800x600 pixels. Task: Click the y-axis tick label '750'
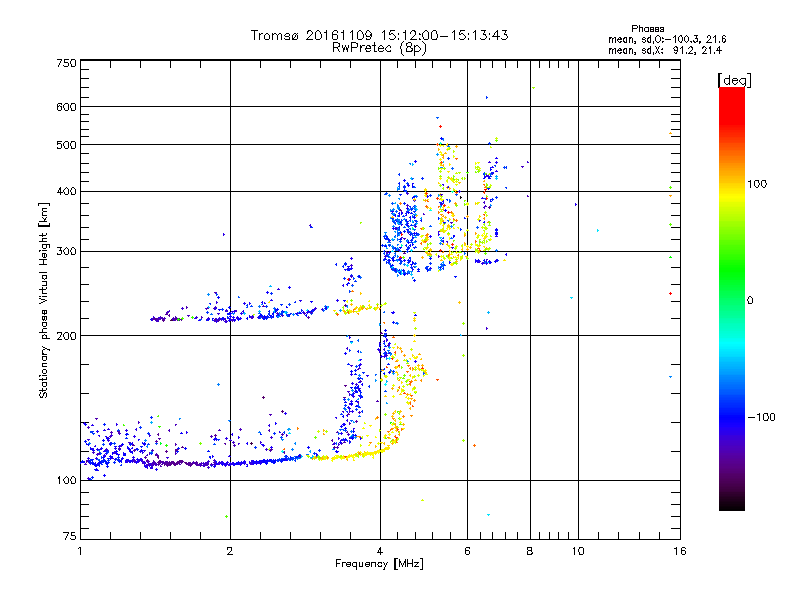pos(67,63)
